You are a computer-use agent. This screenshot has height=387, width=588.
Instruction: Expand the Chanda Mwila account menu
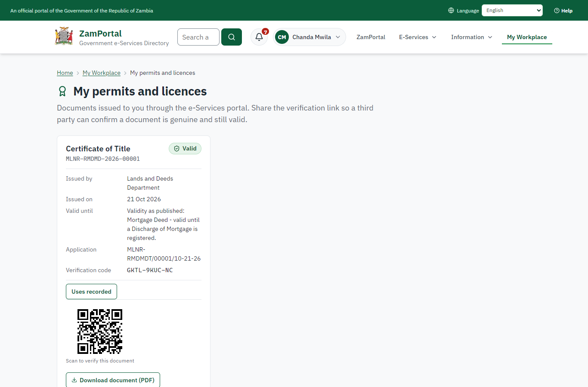coord(309,37)
